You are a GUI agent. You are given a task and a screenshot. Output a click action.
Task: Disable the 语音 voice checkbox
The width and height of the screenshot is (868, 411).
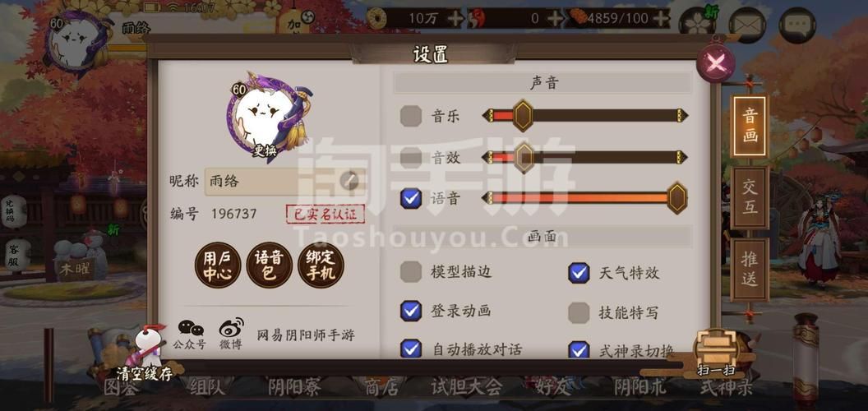pos(411,198)
